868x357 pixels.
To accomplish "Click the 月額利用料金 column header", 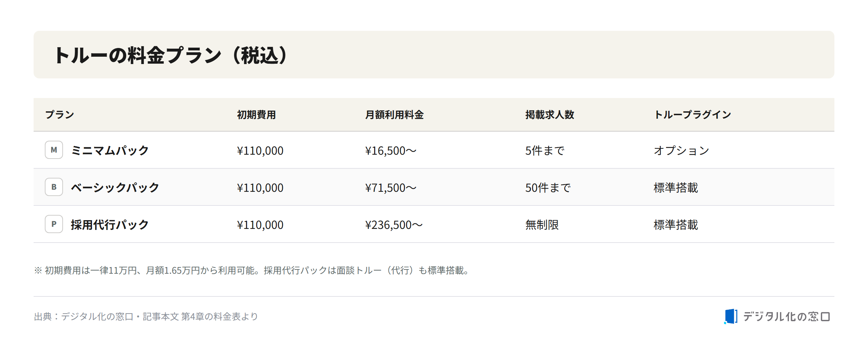I will (394, 114).
